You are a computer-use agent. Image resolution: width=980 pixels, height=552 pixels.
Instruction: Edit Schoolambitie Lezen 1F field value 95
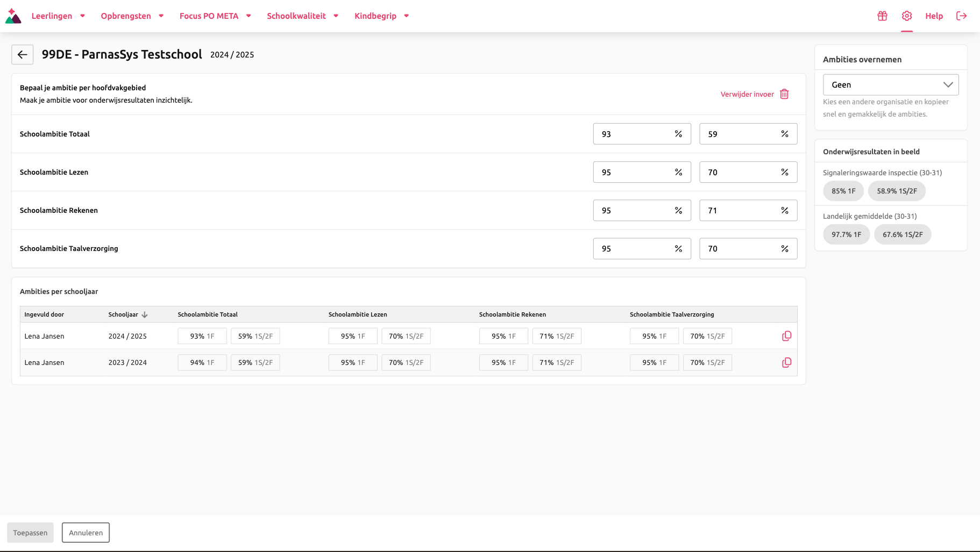(x=642, y=172)
